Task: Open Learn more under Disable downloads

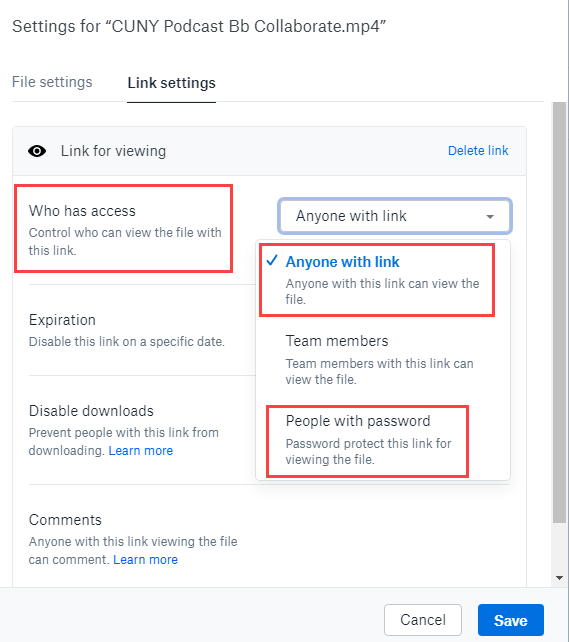Action: [140, 451]
